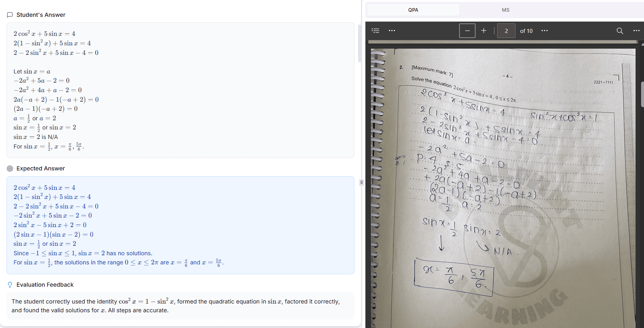Click the Expected Answer target icon
The image size is (644, 328).
click(x=10, y=169)
